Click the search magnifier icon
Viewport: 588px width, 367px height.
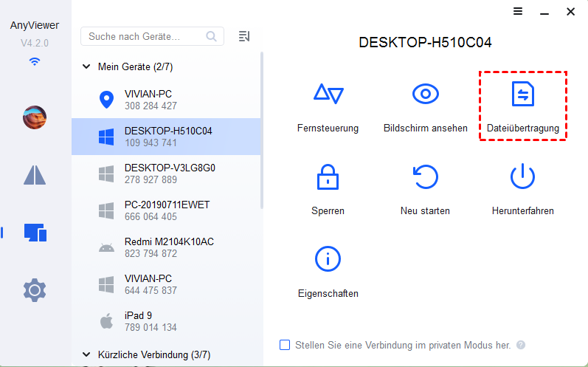(212, 36)
